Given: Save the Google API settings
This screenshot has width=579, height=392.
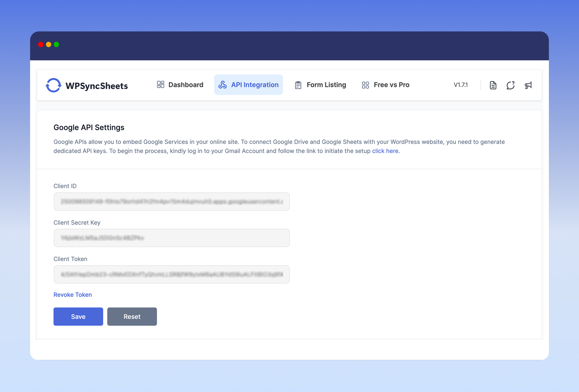Looking at the screenshot, I should coord(78,316).
